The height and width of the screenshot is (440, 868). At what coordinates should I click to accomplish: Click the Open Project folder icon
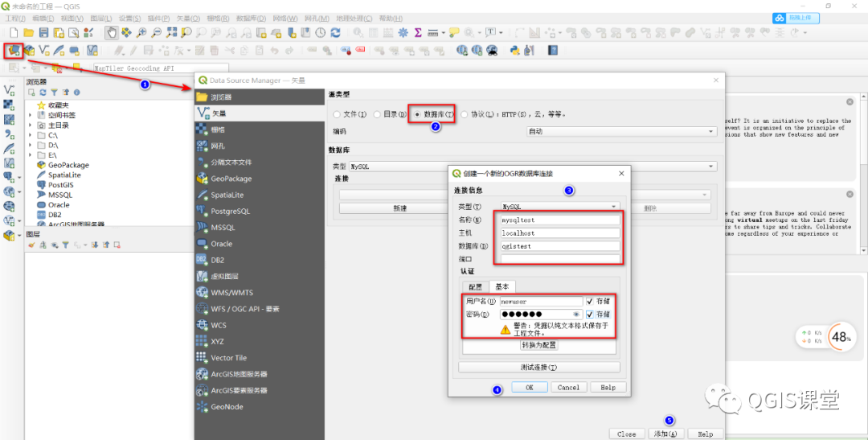tap(29, 33)
